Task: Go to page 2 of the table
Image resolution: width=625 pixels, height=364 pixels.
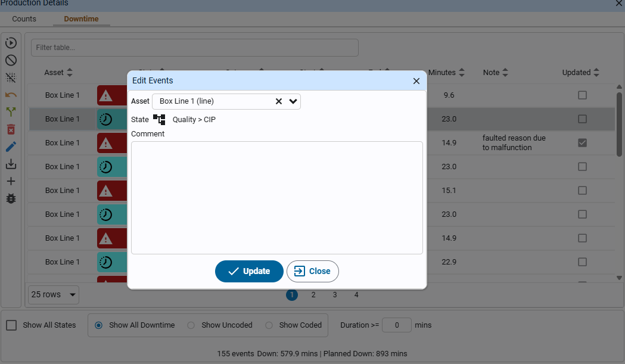Action: [313, 295]
